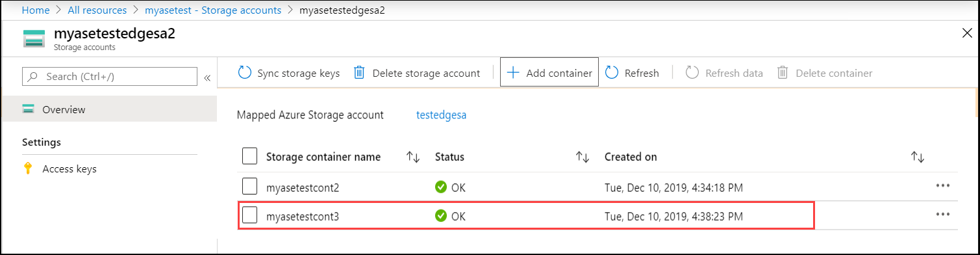Click the Sync storage keys icon

click(245, 73)
